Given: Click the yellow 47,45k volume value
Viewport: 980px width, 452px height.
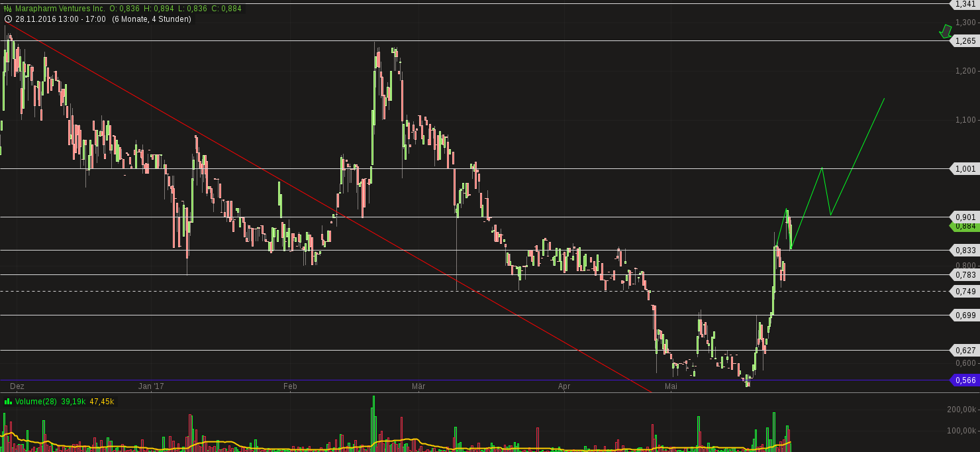Looking at the screenshot, I should coord(101,402).
